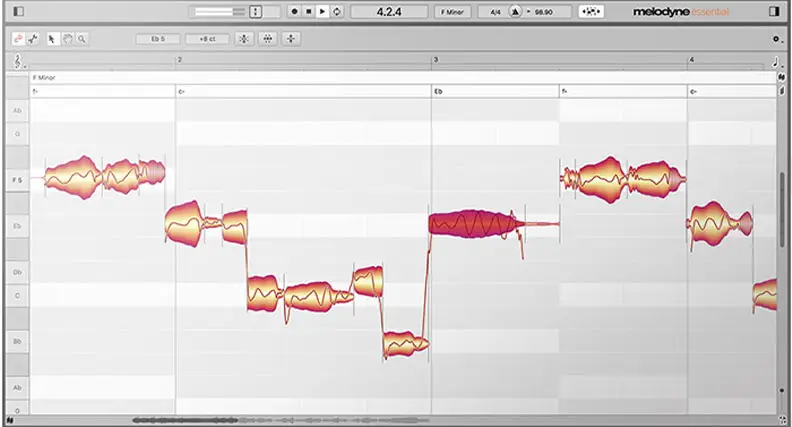Screen dimensions: 792x427
Task: Click the 4/4 time signature field
Action: pos(495,12)
